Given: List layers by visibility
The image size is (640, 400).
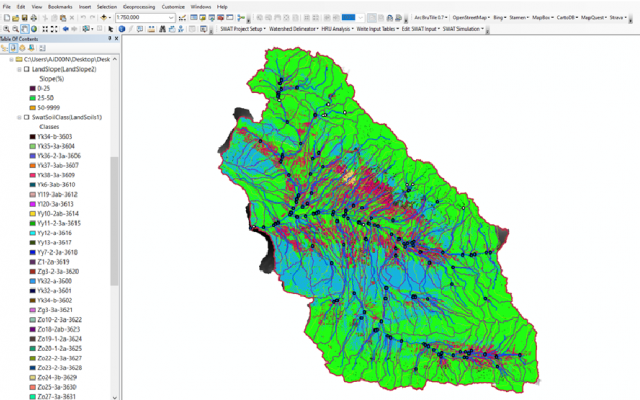Looking at the screenshot, I should pyautogui.click(x=22, y=48).
